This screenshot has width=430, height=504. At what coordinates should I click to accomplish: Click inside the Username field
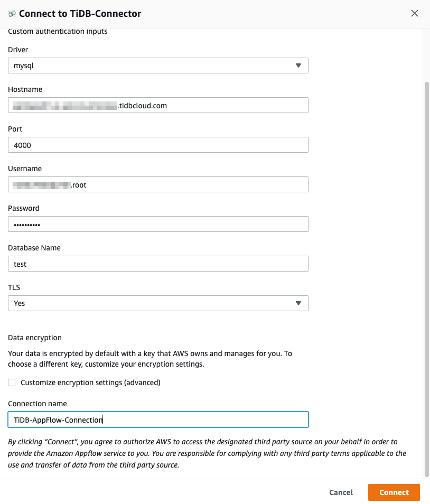tap(158, 184)
